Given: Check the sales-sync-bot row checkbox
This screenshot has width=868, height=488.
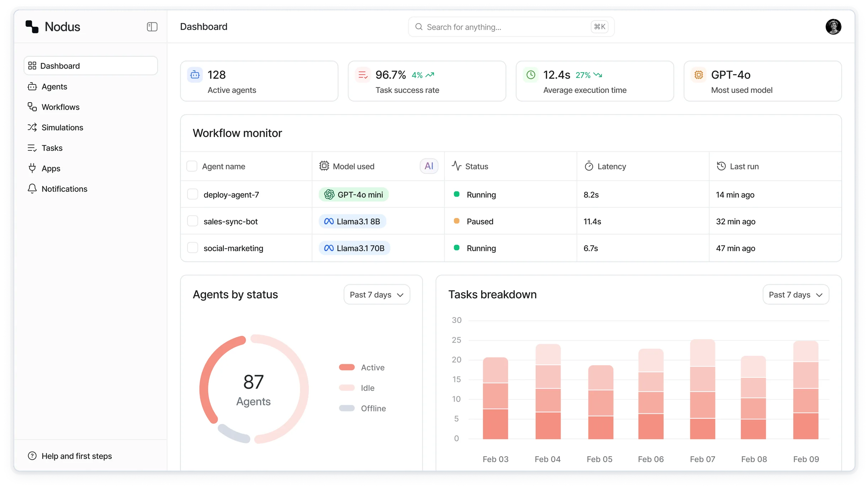Looking at the screenshot, I should pyautogui.click(x=193, y=221).
